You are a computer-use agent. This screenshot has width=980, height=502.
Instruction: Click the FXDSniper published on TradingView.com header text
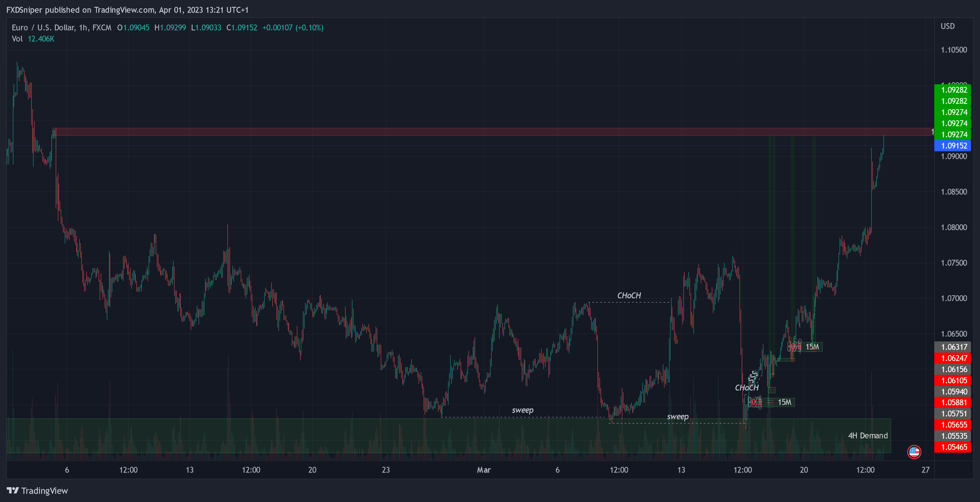[x=127, y=10]
